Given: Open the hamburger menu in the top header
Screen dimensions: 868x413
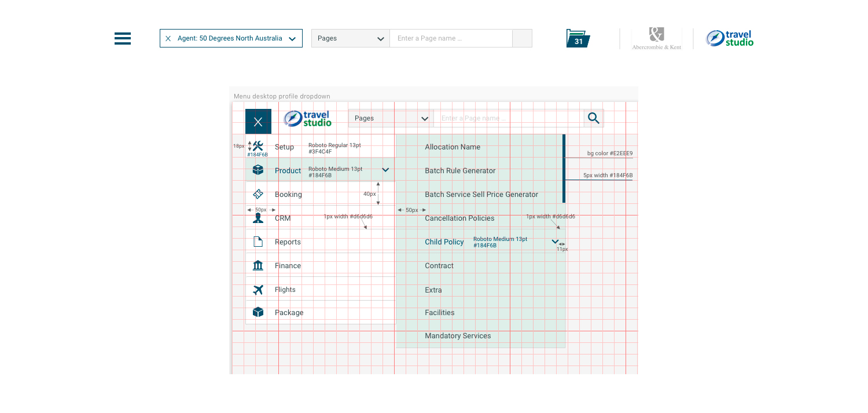Looking at the screenshot, I should click(123, 38).
